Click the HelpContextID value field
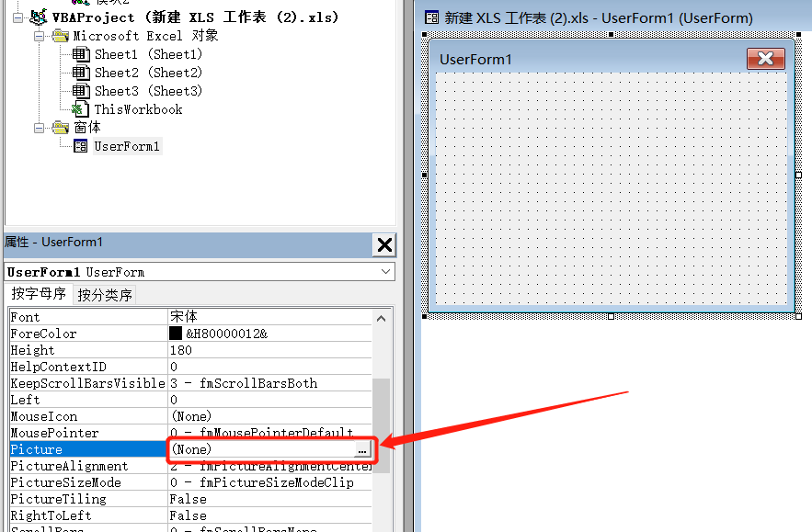Image resolution: width=812 pixels, height=532 pixels. tap(269, 367)
